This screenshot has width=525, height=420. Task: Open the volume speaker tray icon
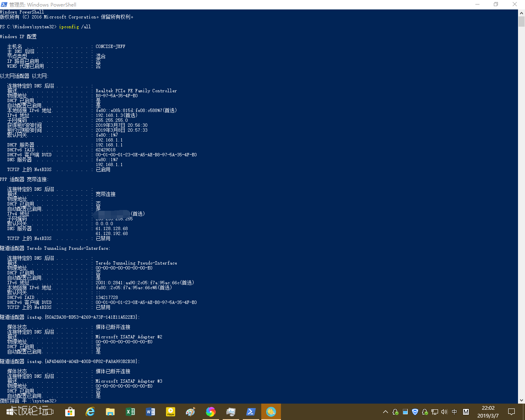tap(444, 412)
